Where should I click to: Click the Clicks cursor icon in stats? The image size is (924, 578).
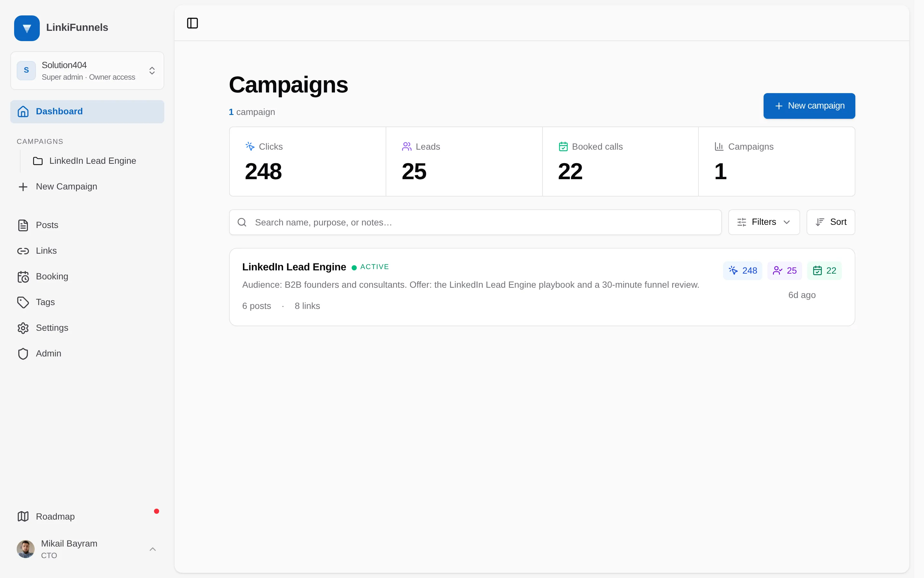250,146
